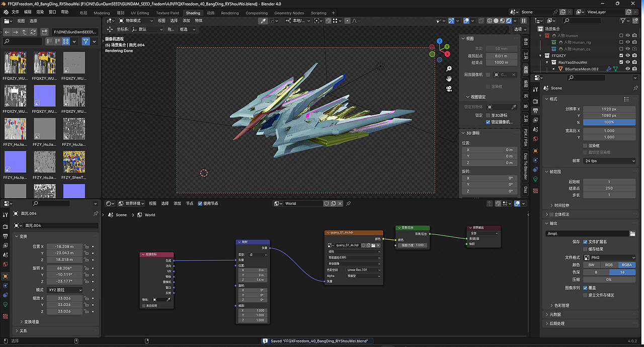Uncheck the lock camera to view checkbox
The width and height of the screenshot is (644, 347).
488,122
